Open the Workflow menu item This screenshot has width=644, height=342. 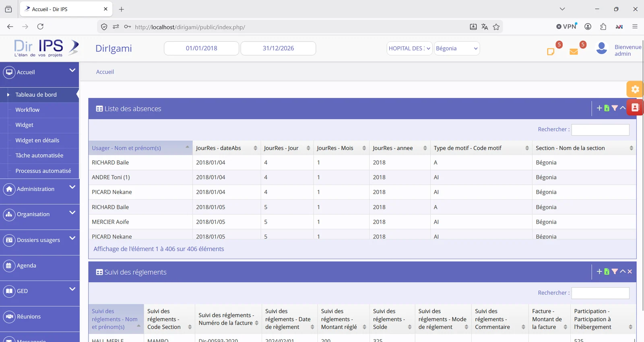click(x=27, y=110)
